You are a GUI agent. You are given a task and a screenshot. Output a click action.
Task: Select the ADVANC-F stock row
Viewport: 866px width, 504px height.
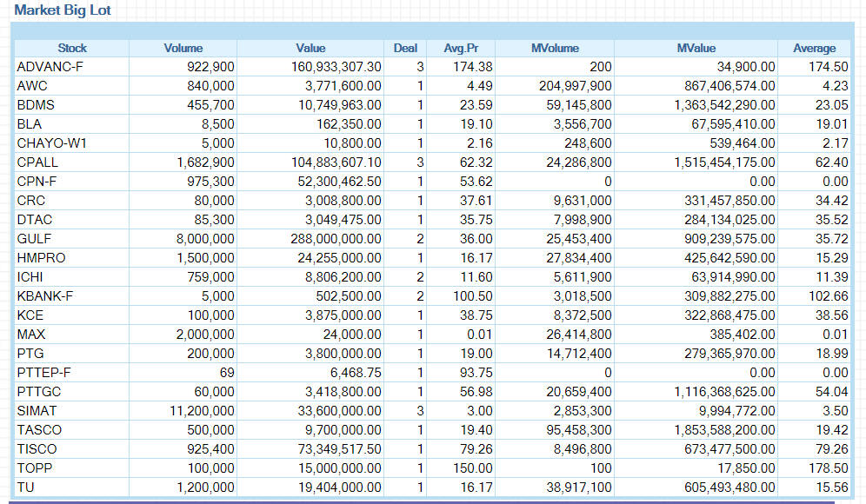point(432,67)
